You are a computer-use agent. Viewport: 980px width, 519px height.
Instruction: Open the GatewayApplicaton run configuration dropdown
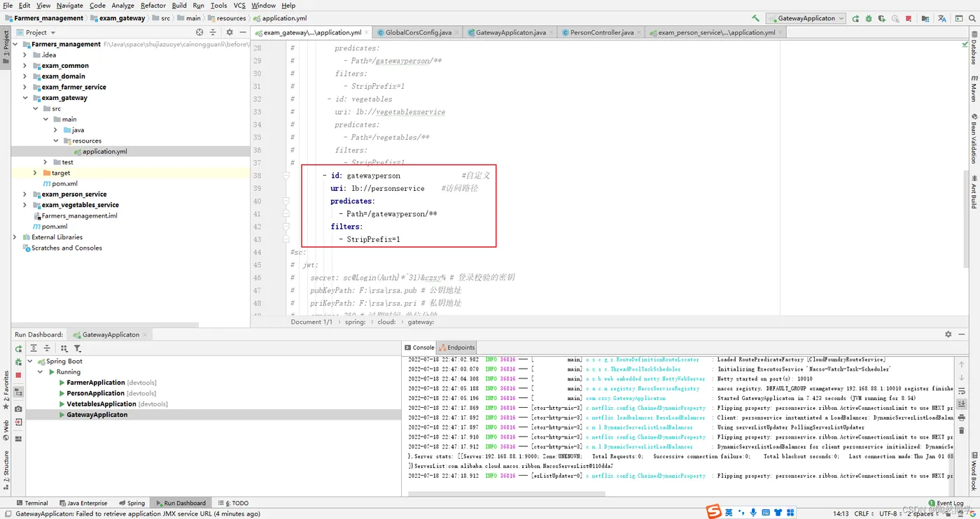806,18
